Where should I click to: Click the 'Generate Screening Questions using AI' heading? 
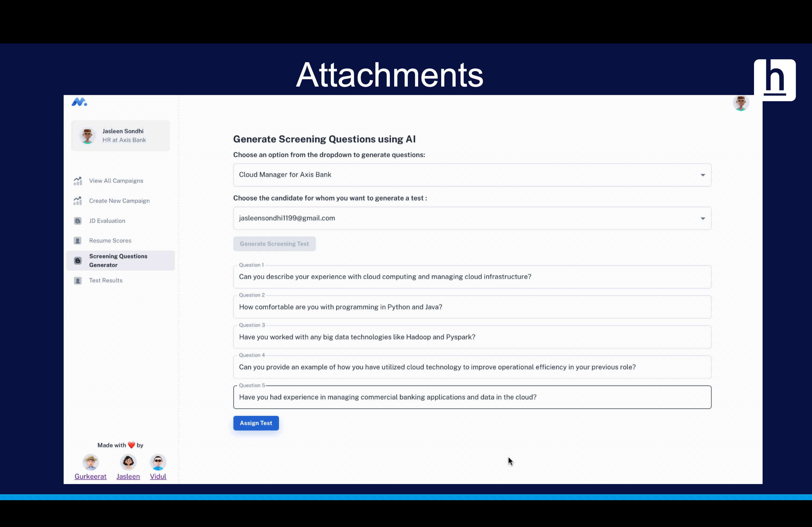pyautogui.click(x=324, y=139)
